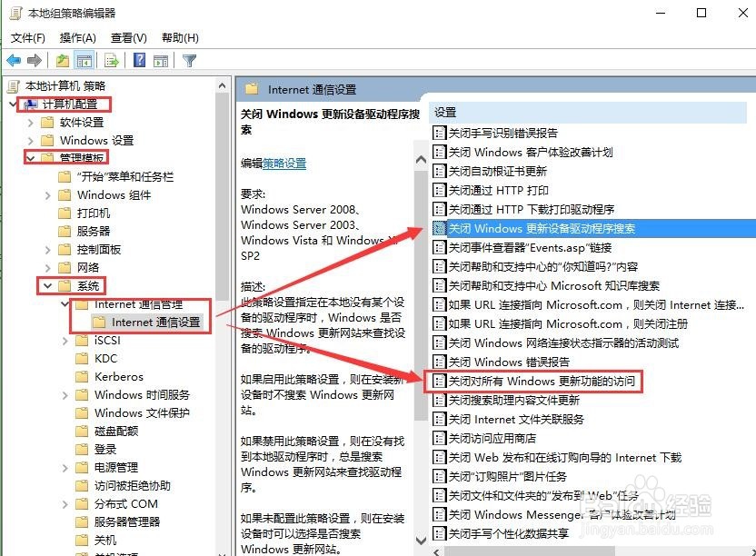Click the Up one level folder icon

point(62,60)
